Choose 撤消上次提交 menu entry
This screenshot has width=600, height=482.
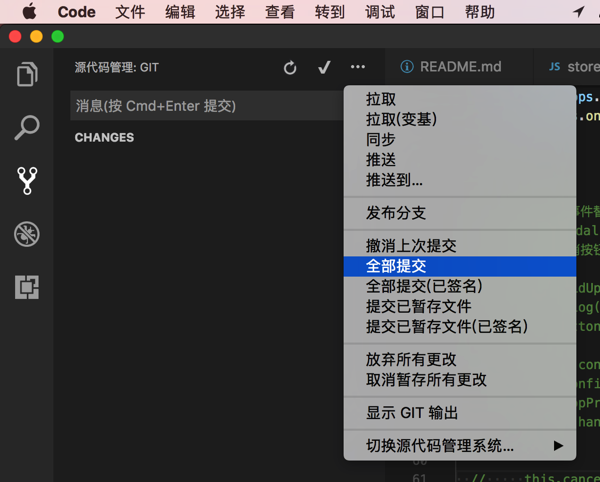[460, 246]
